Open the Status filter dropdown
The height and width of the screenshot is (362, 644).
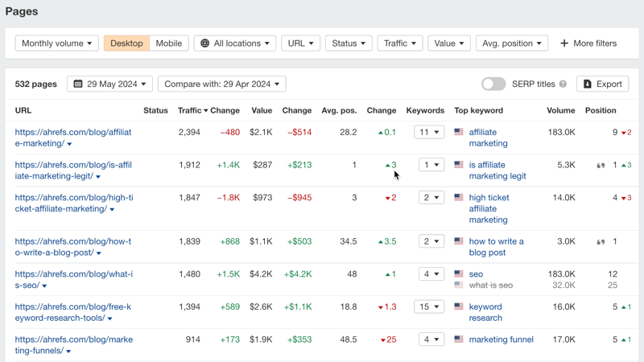coord(349,43)
